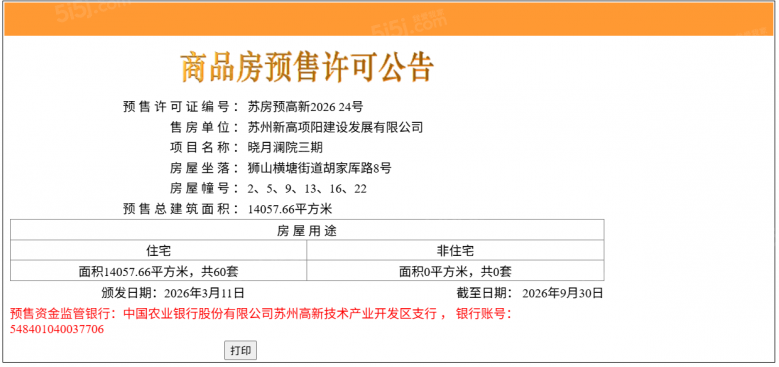Select project name 晓月澜院三期
Screen dimensions: 779x367
coord(286,147)
